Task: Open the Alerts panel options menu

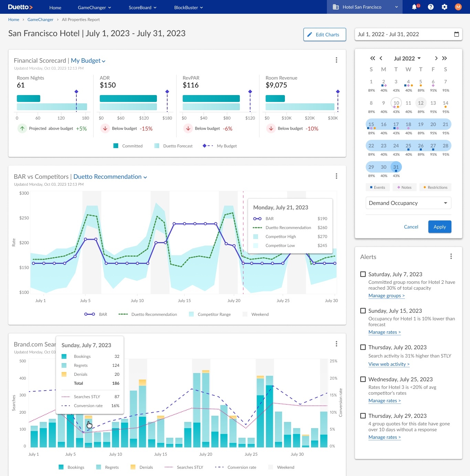Action: click(x=451, y=256)
